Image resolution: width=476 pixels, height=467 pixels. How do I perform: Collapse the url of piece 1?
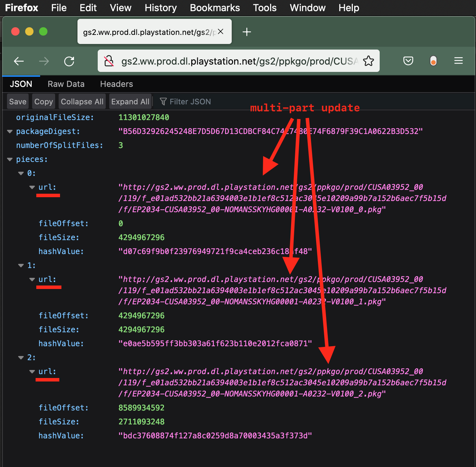point(32,280)
